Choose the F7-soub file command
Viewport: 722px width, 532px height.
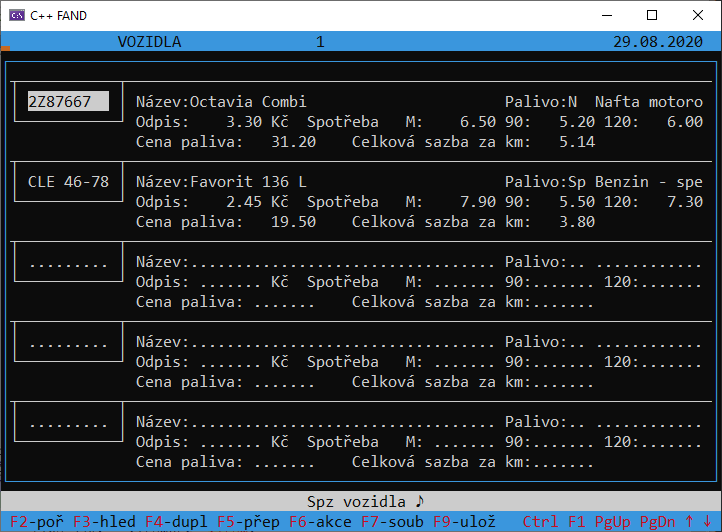[x=392, y=522]
